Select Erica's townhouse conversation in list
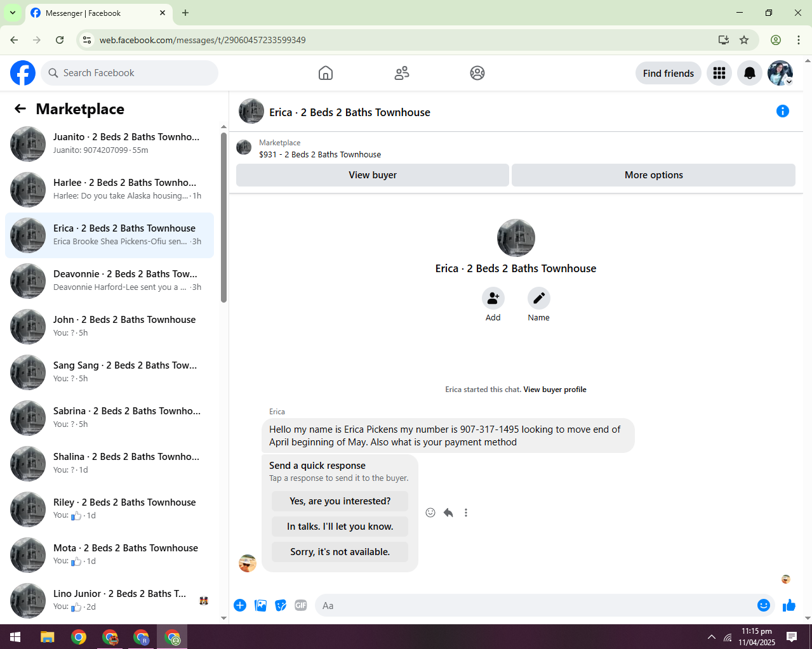 point(109,235)
